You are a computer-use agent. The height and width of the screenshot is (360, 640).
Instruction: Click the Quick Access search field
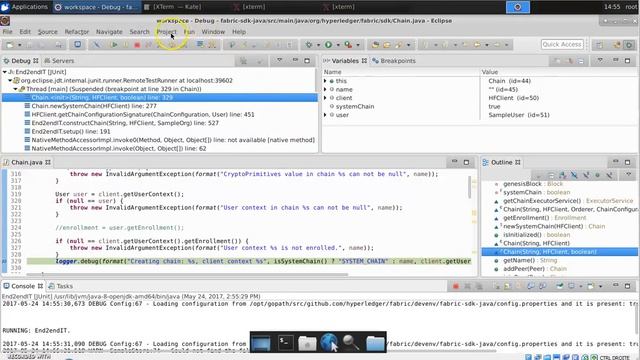pyautogui.click(x=562, y=44)
